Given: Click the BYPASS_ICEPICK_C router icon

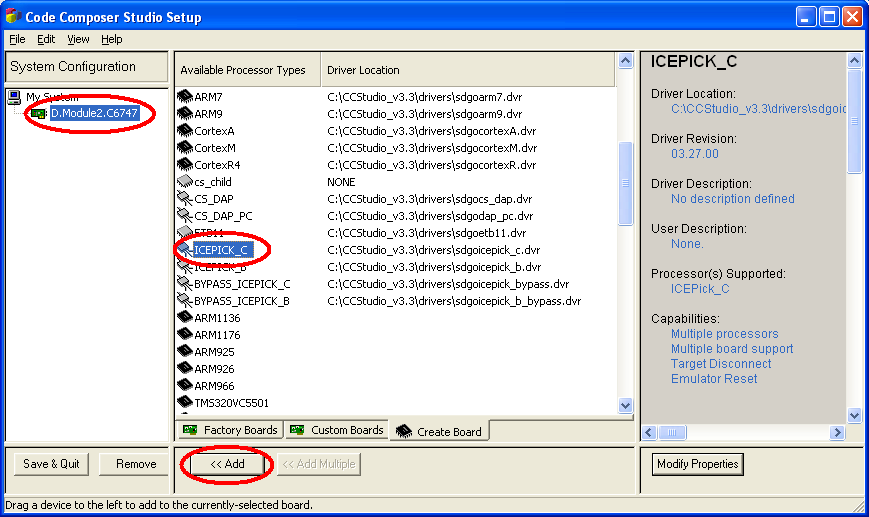Looking at the screenshot, I should [185, 284].
